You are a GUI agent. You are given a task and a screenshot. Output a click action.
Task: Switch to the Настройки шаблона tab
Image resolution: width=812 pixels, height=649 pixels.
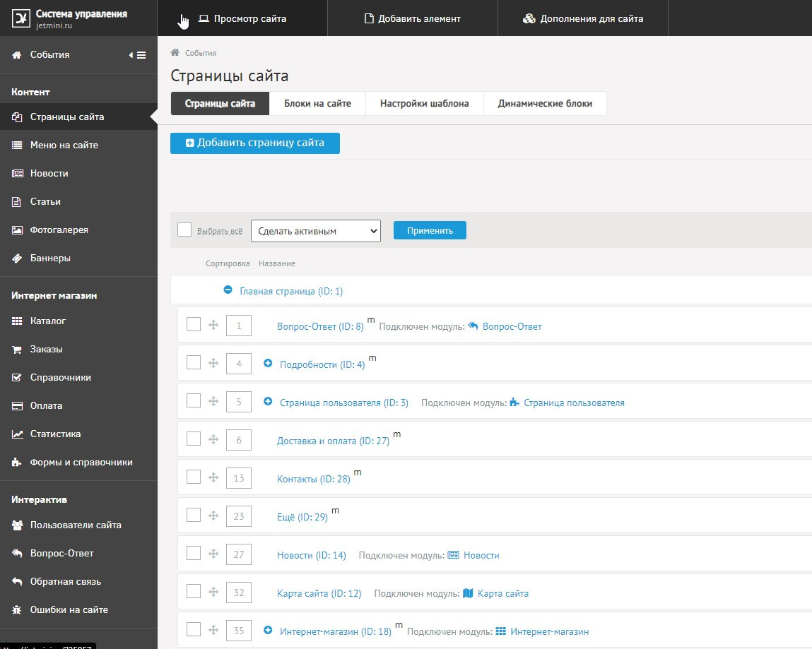(425, 104)
